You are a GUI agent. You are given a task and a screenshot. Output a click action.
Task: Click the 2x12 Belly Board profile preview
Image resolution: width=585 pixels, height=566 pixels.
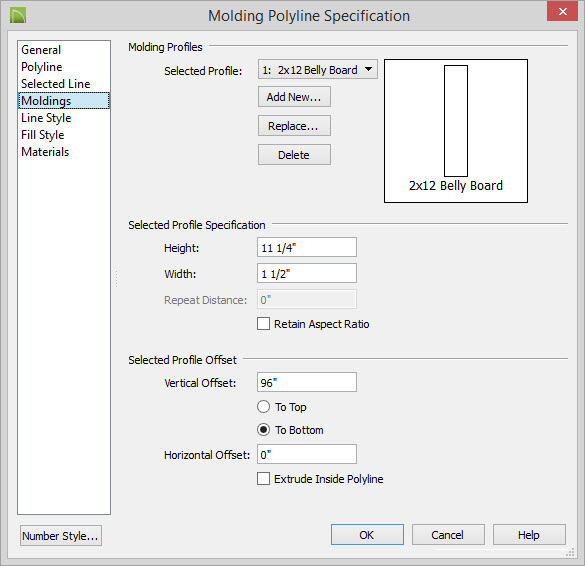pyautogui.click(x=456, y=131)
